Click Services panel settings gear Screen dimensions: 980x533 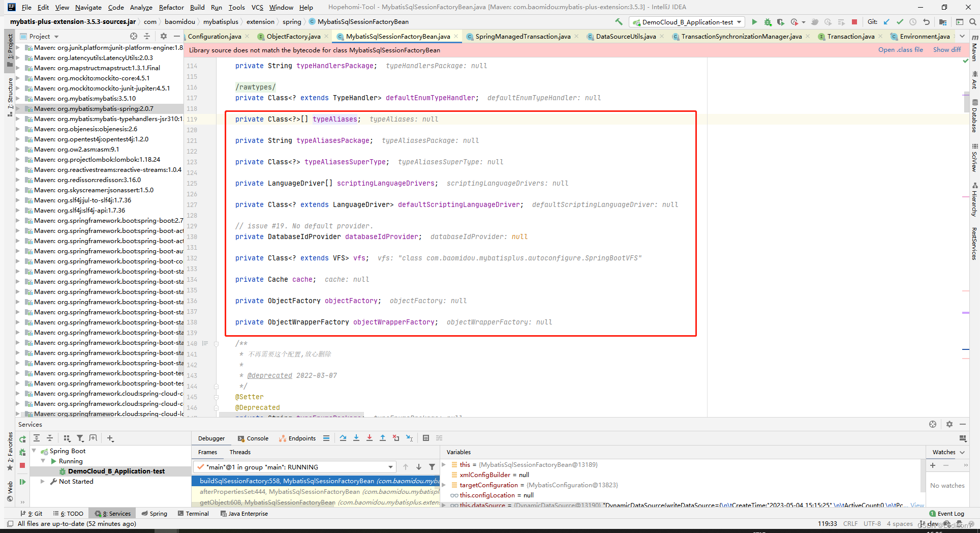coord(950,424)
